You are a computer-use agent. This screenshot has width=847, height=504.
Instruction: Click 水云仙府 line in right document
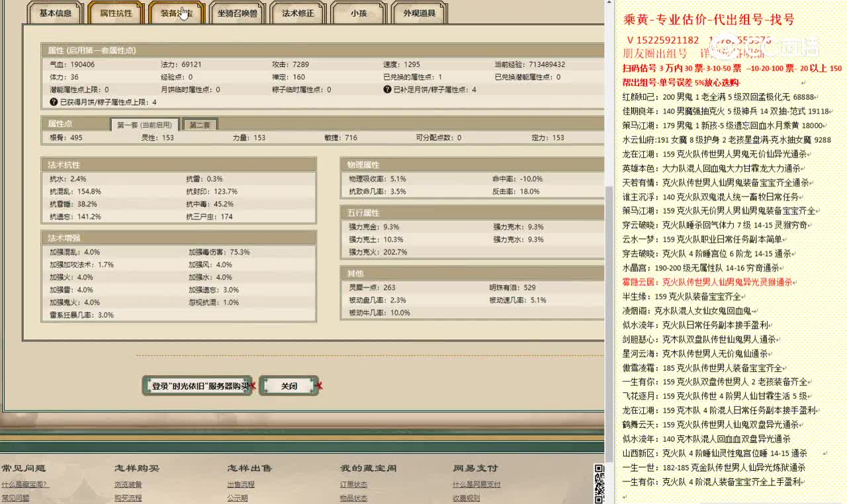[x=727, y=140]
